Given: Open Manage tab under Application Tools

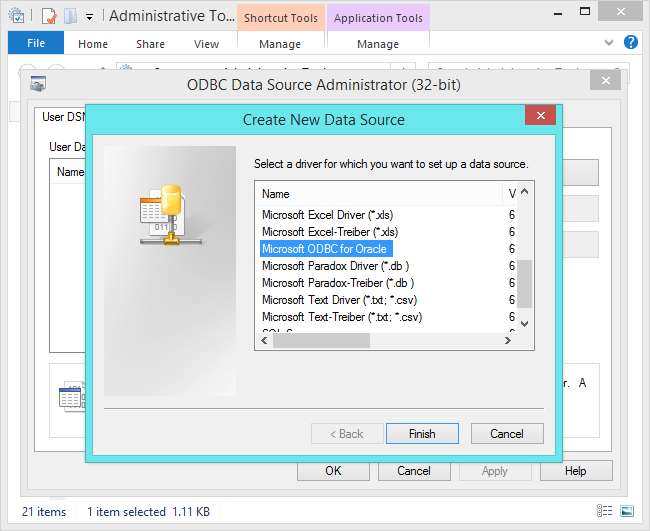Looking at the screenshot, I should click(378, 44).
